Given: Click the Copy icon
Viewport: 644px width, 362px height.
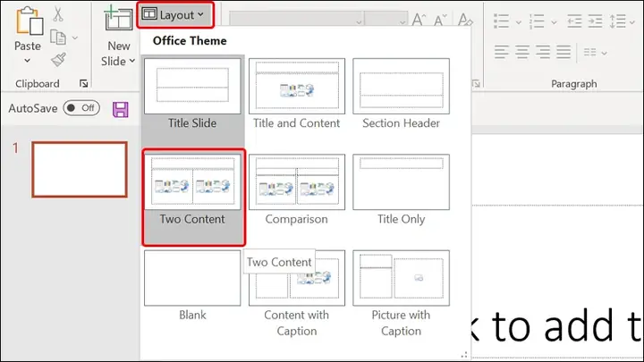Looking at the screenshot, I should coord(58,38).
